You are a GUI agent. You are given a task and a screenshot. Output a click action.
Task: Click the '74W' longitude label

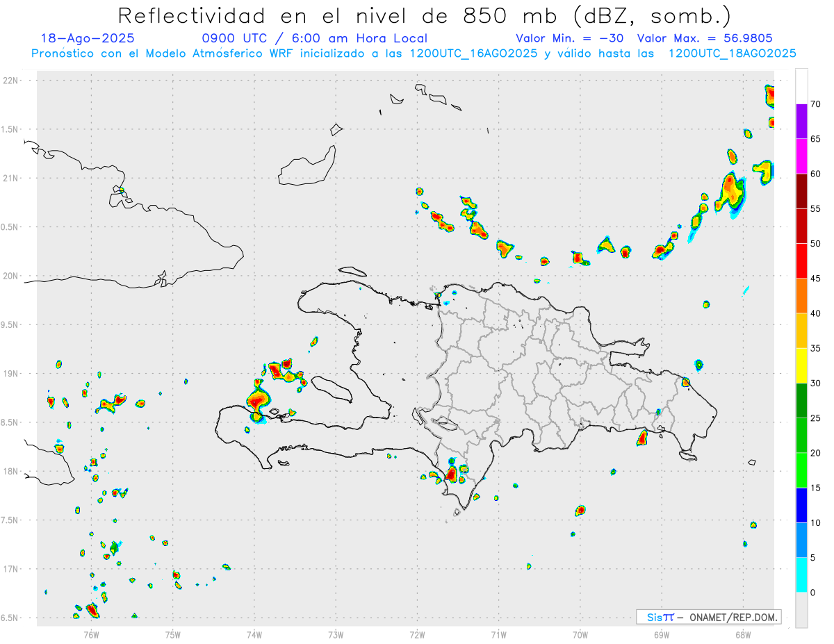(x=254, y=635)
